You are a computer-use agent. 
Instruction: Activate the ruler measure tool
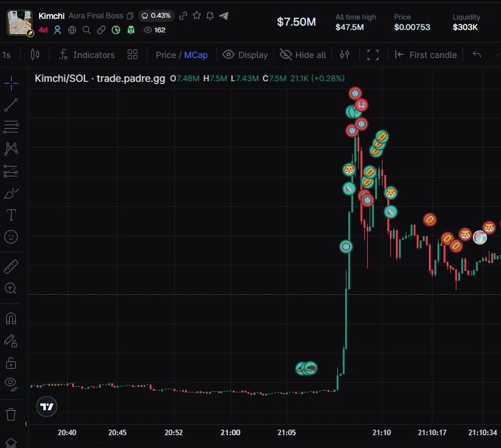(x=11, y=267)
